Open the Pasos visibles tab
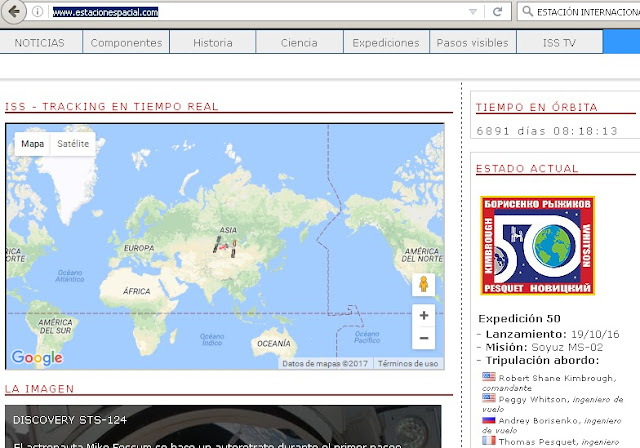 [473, 42]
